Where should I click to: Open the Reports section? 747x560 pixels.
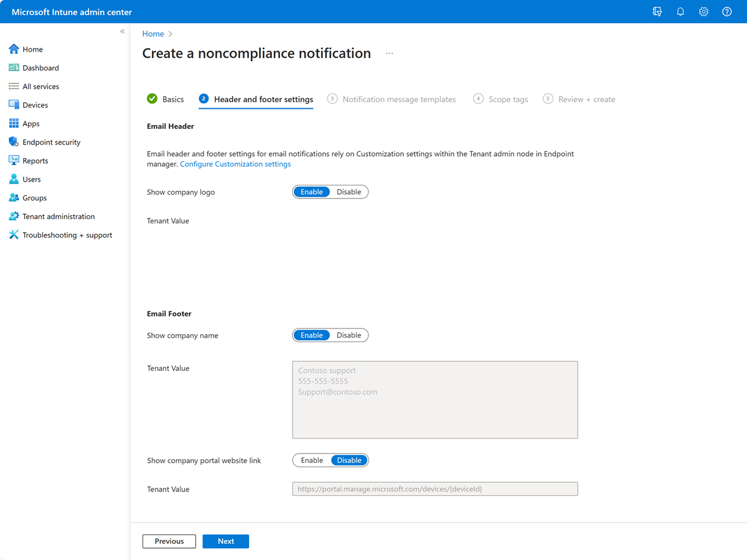[35, 161]
